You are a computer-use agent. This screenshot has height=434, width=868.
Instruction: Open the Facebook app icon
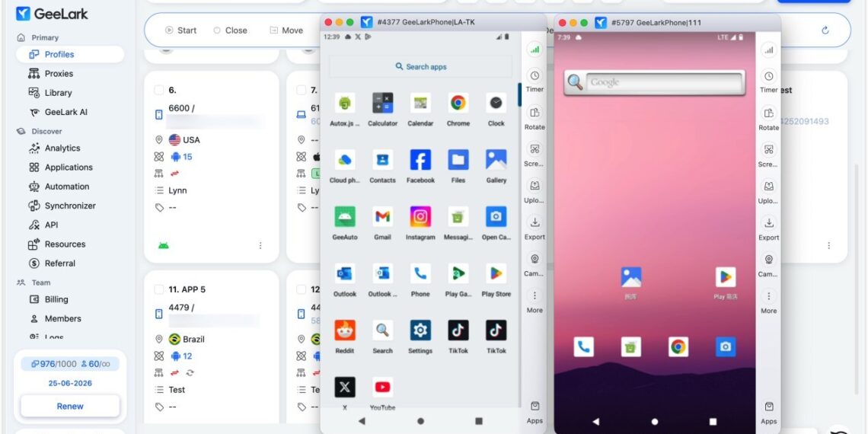click(420, 160)
